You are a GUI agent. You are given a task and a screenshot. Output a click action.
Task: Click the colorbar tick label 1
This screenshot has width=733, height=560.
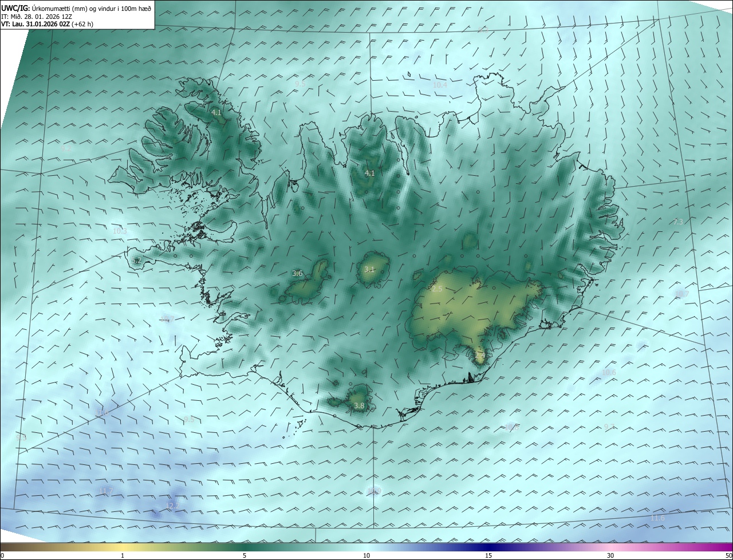coord(123,555)
